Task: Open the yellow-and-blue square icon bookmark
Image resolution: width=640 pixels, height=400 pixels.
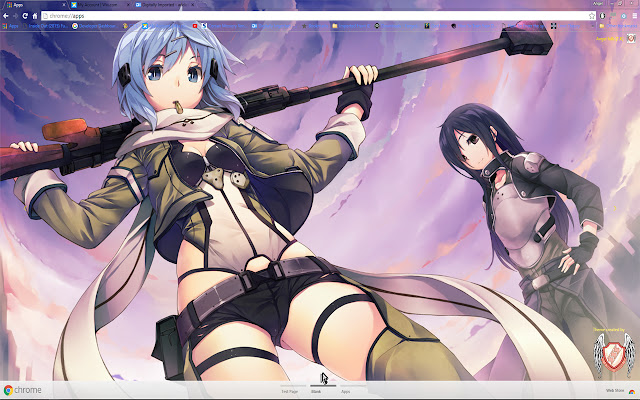Action: [x=165, y=26]
